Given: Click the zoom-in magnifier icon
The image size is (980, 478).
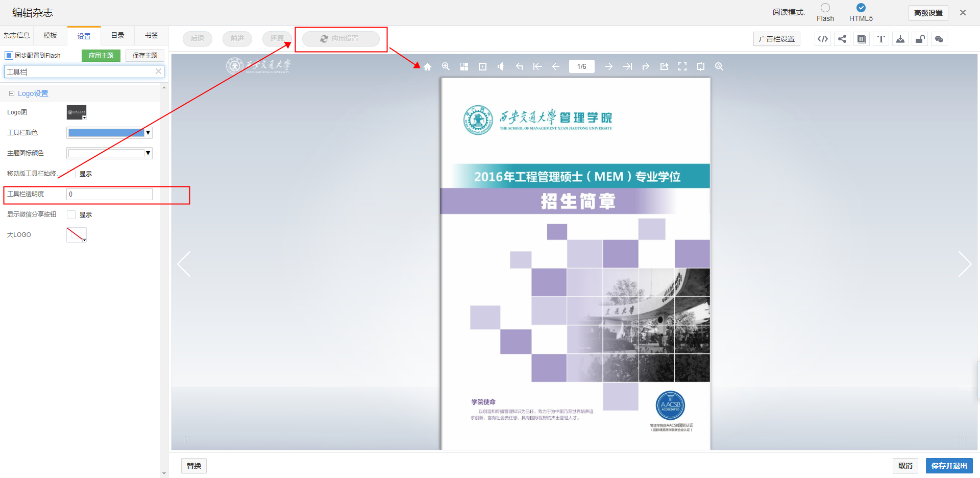Looking at the screenshot, I should point(446,66).
